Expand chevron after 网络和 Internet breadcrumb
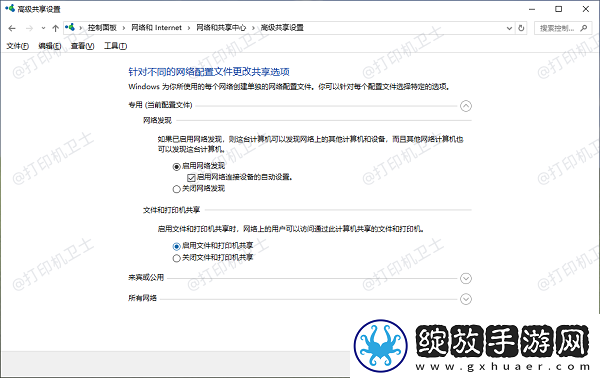The width and height of the screenshot is (600, 378). [189, 28]
